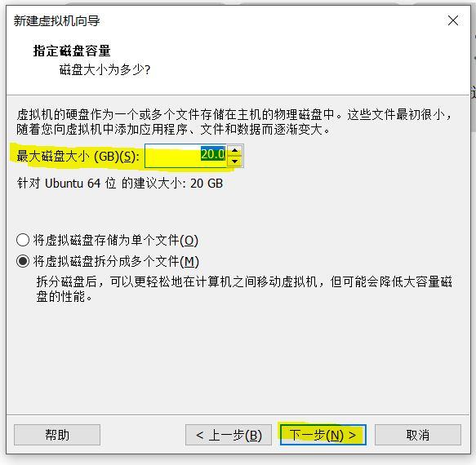This screenshot has width=476, height=465.
Task: Select 将虚拟磁盘拆分成多个文件 radio button
Action: 23,261
